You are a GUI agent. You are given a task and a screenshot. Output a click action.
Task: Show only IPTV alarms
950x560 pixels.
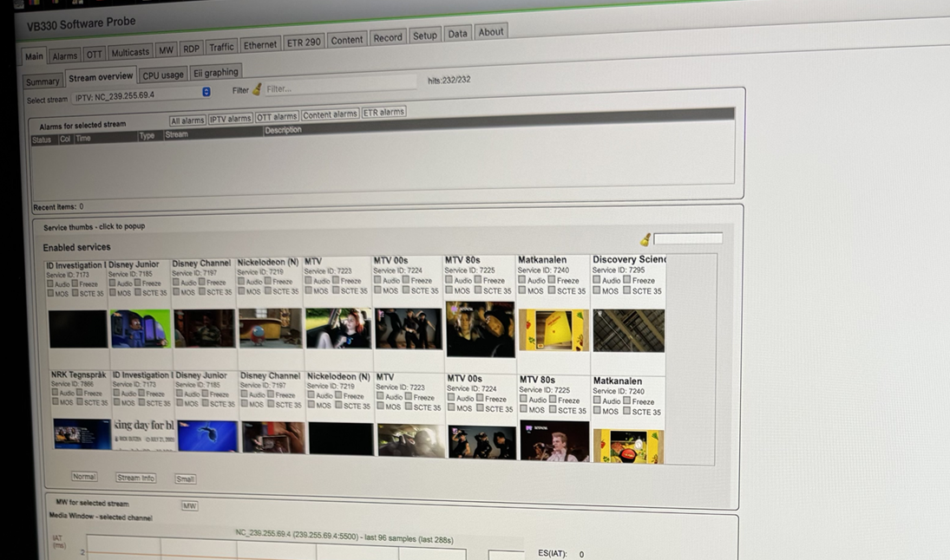[230, 119]
